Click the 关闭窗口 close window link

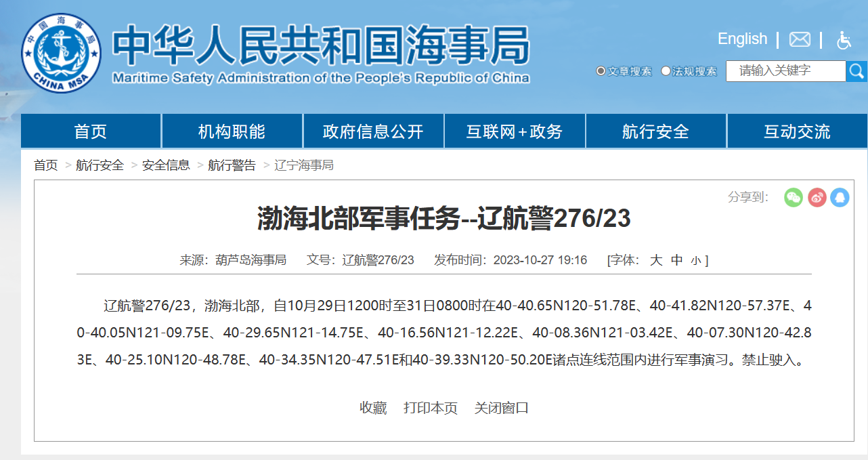click(x=501, y=408)
